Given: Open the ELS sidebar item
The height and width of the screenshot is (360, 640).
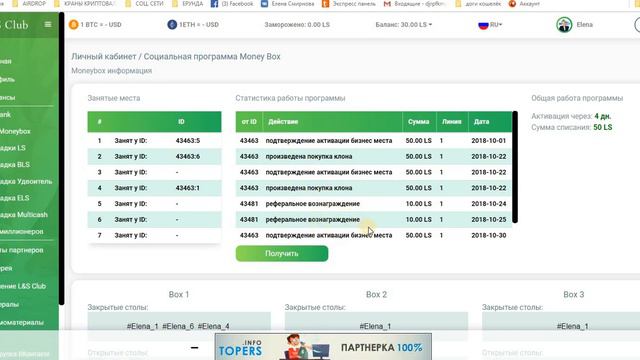Looking at the screenshot, I should point(15,198).
